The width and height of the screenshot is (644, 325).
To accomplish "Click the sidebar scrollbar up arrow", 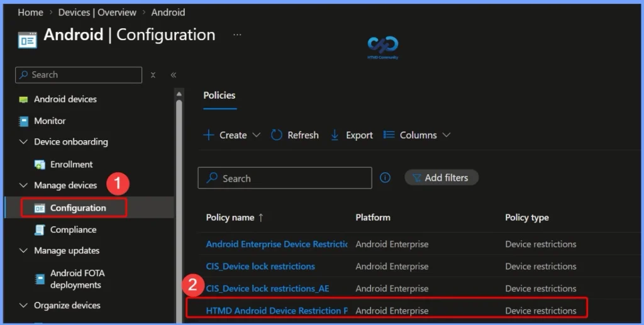I will (x=179, y=94).
